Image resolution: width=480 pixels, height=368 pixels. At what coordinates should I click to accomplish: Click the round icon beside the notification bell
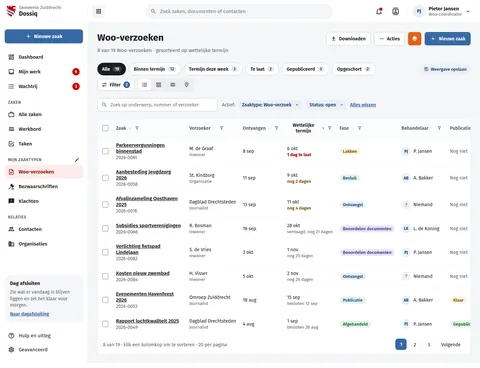[x=395, y=11]
